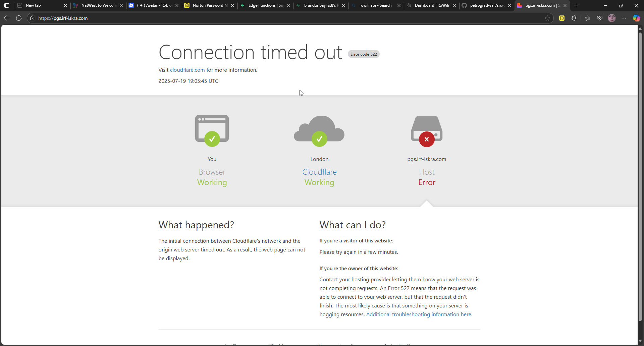This screenshot has width=644, height=346.
Task: Click the timestamp 2025-07-19 19:05:45 UTC
Action: tap(188, 81)
